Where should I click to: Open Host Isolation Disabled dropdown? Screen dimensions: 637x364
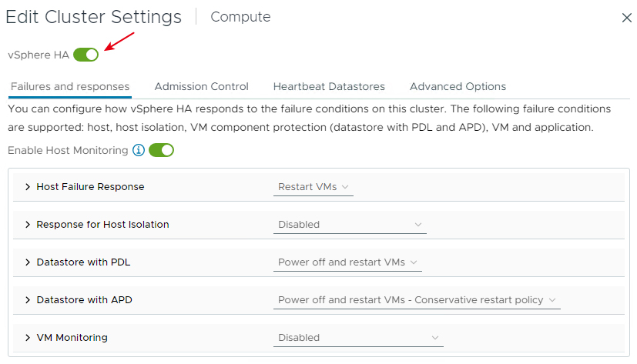[350, 225]
